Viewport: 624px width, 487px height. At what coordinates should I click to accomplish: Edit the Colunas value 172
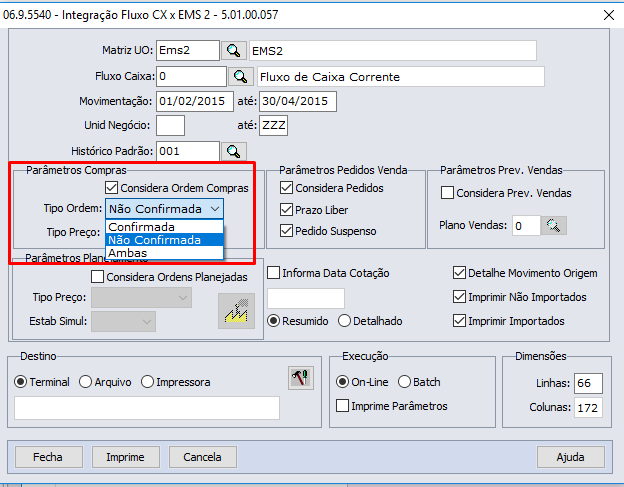588,407
